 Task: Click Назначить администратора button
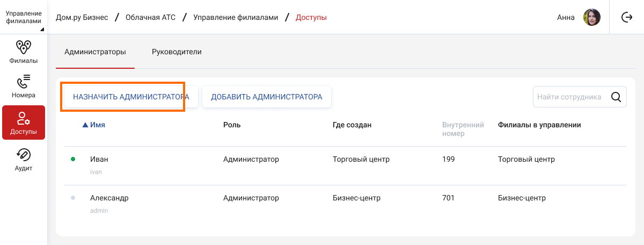point(131,97)
